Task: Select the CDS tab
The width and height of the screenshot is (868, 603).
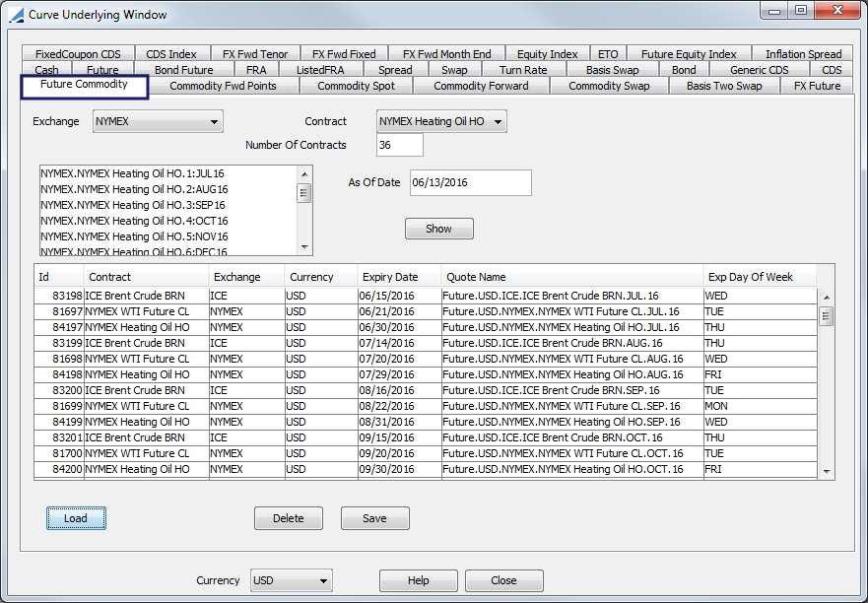Action: pyautogui.click(x=832, y=70)
